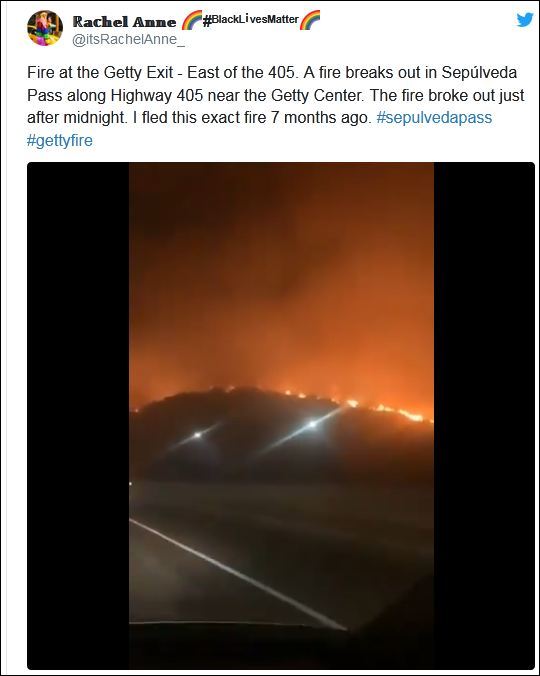
Task: Click the left black bar of video
Action: pos(78,416)
